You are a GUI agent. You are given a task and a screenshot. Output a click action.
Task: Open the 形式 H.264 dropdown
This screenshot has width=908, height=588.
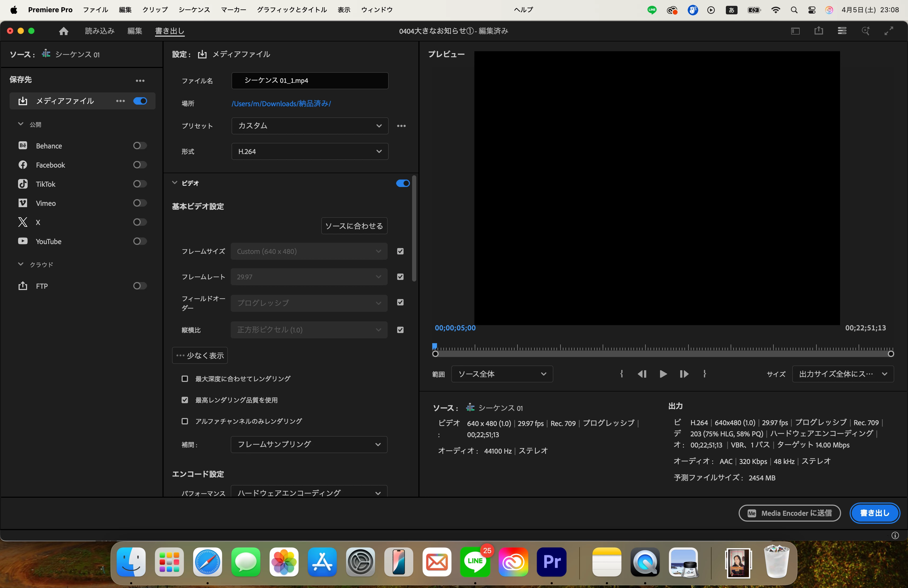[310, 151]
